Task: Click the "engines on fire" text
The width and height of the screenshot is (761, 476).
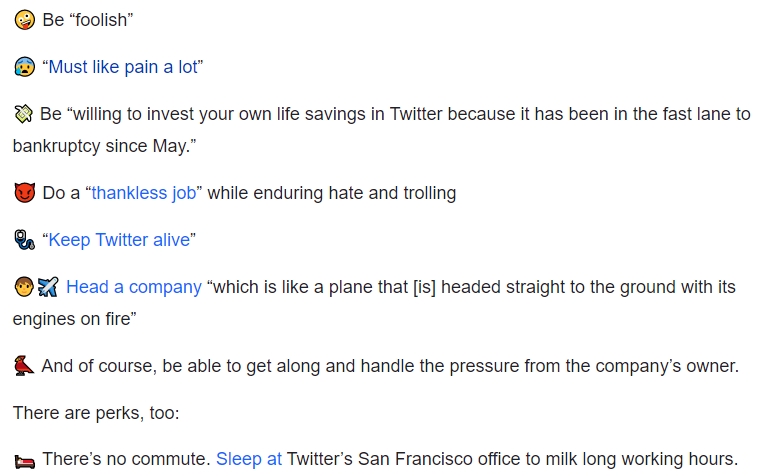Action: pyautogui.click(x=74, y=319)
